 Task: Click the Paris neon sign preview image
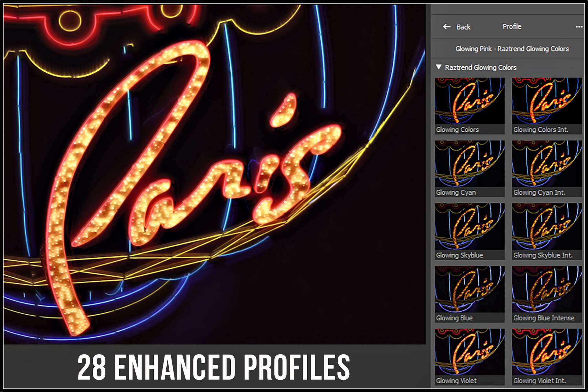click(215, 174)
